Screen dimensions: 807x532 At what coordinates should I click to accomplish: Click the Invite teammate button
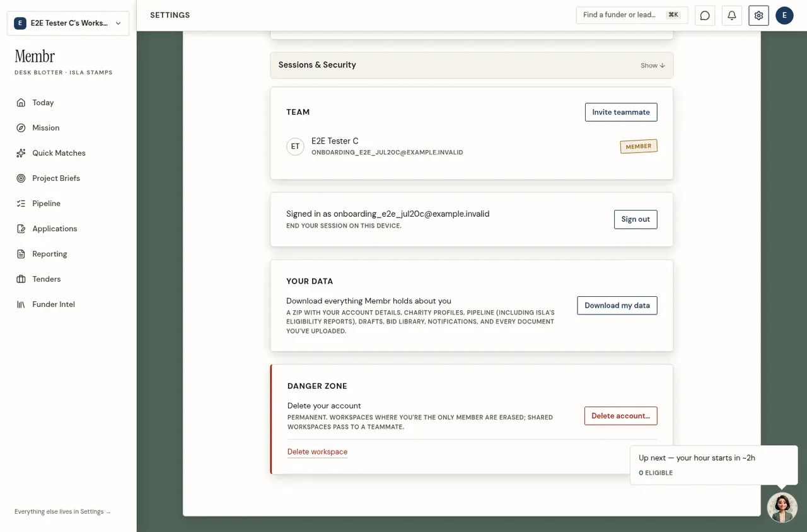[621, 112]
